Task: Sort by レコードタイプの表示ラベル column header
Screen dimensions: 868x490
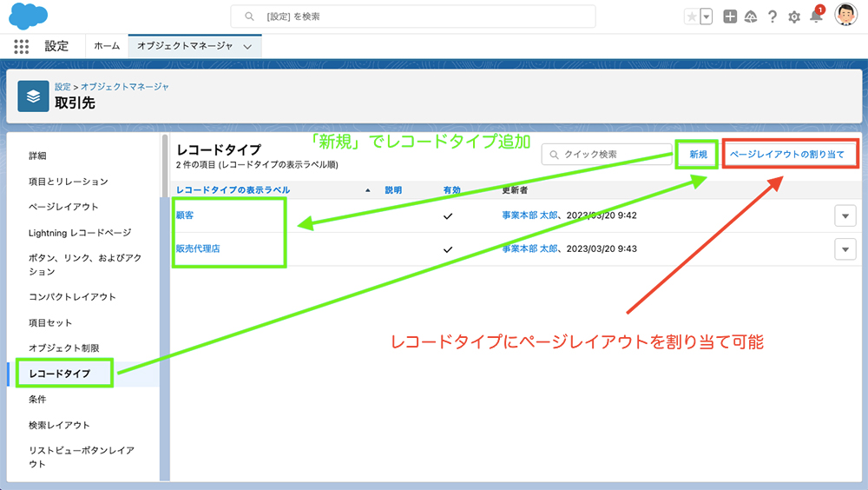Action: click(x=233, y=190)
